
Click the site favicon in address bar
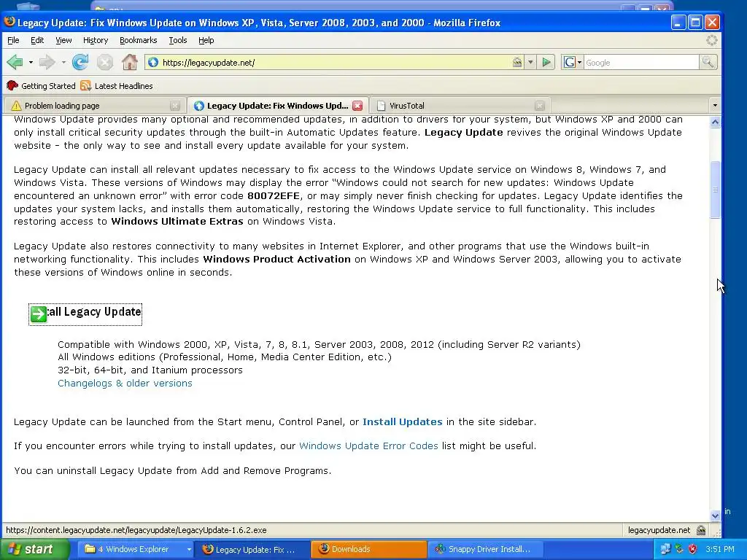pyautogui.click(x=153, y=63)
